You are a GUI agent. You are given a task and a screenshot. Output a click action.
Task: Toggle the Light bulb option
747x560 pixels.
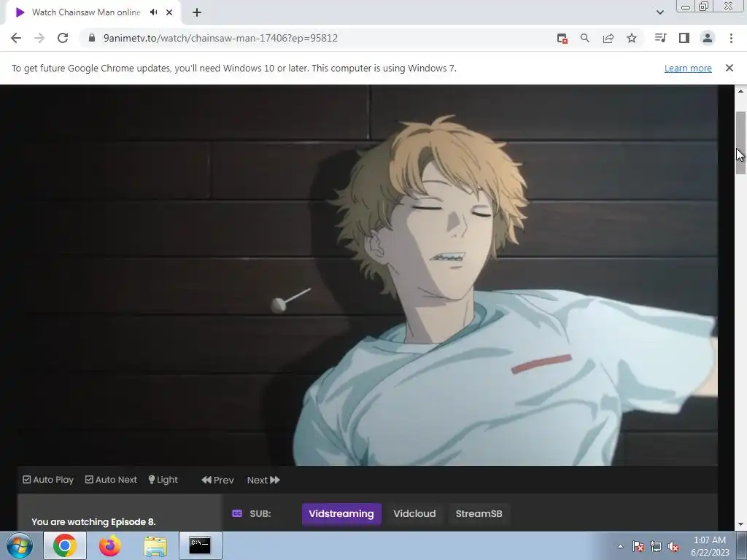coord(163,480)
